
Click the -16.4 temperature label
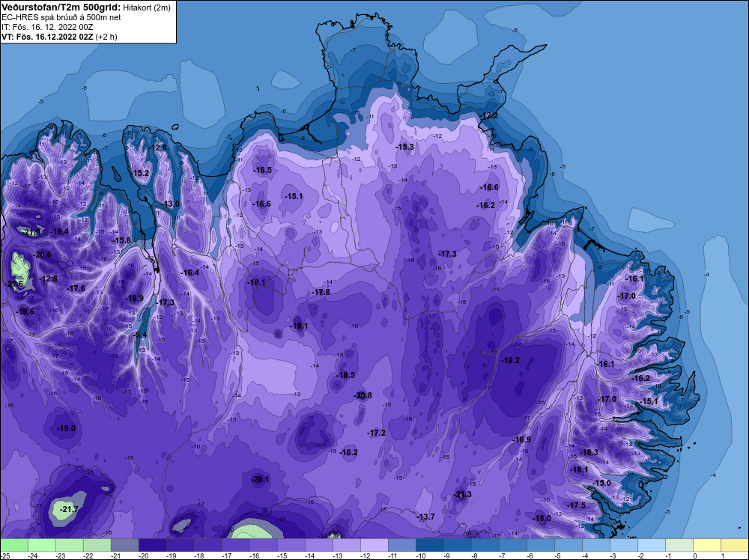coord(189,273)
